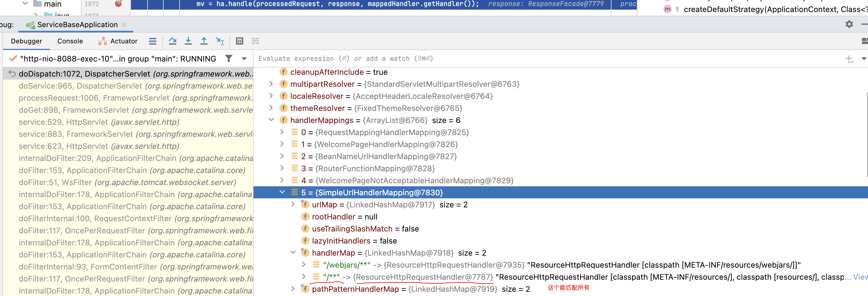Image resolution: width=868 pixels, height=296 pixels.
Task: Select the cleanupAfterInclude = true variable row
Action: tap(561, 72)
